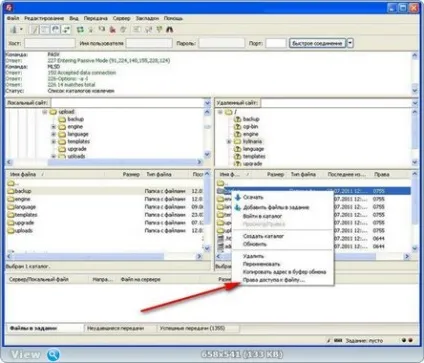Toggle processing of the transfer queue
Screen dimensions: 424x363
point(91,30)
